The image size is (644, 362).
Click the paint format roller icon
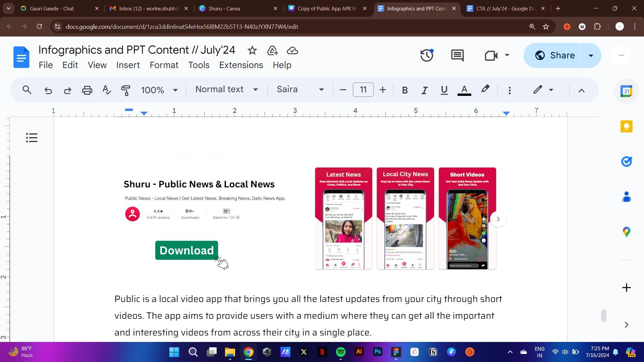(x=126, y=90)
